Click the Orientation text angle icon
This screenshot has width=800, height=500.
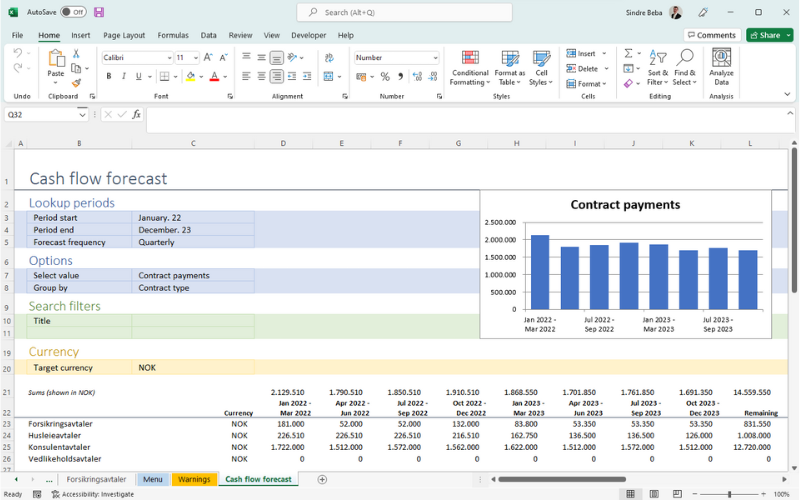coord(292,57)
